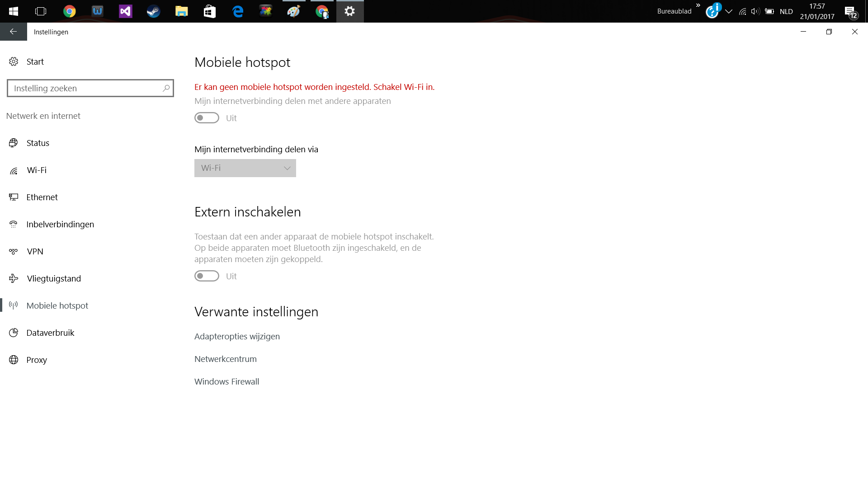Open Windows Firewall link
Screen dimensions: 868x488
tap(226, 381)
